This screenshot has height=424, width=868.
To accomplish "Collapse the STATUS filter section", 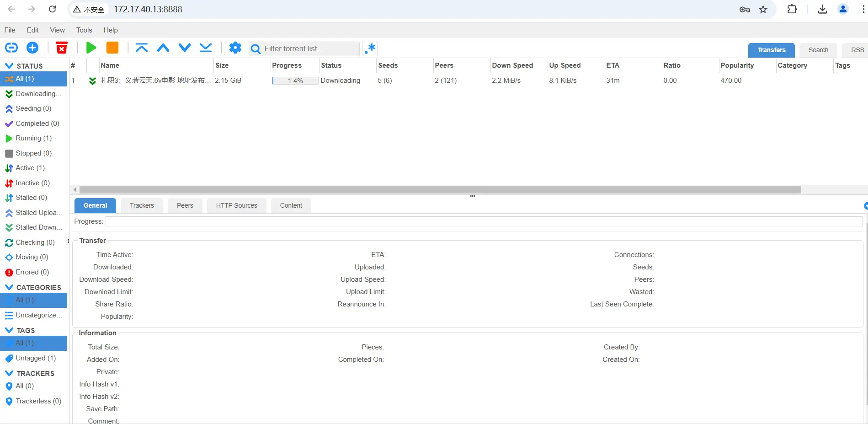I will tap(9, 66).
